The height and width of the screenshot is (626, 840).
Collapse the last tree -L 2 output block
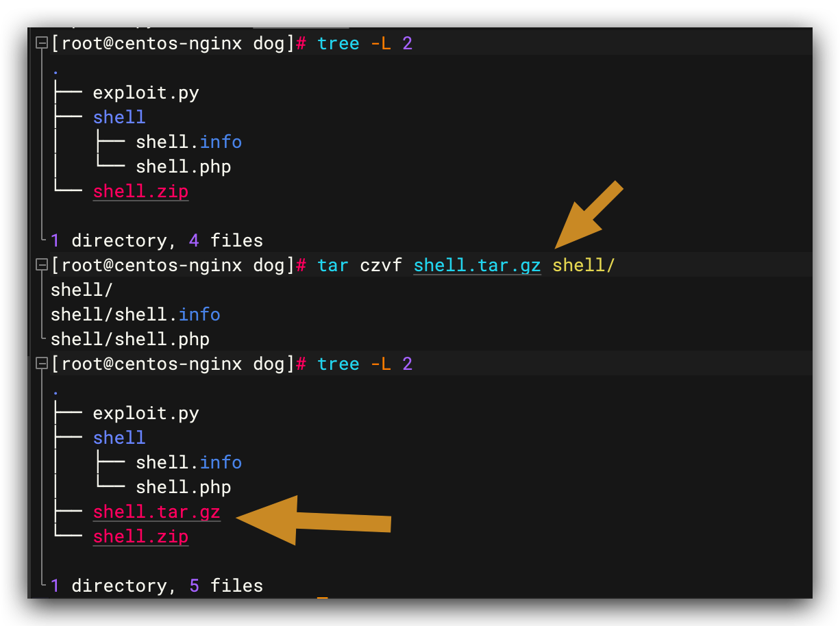(42, 363)
